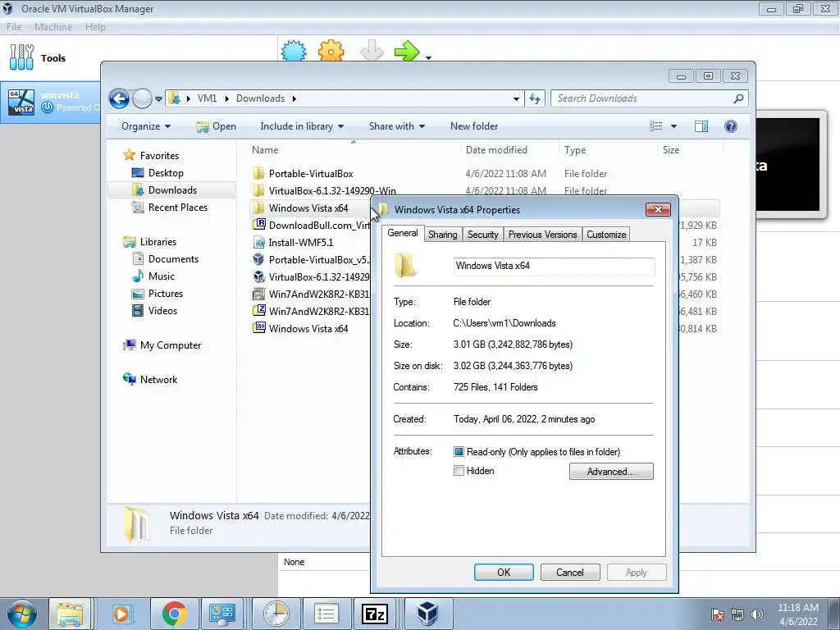This screenshot has height=630, width=840.
Task: Click the Explorer Forward arrow button
Action: [142, 98]
